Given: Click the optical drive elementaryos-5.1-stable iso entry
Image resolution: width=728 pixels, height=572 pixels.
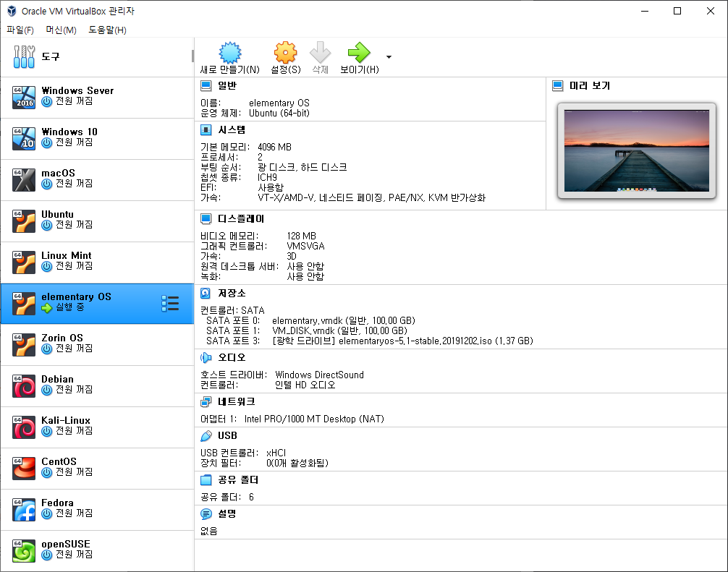Looking at the screenshot, I should (x=402, y=341).
